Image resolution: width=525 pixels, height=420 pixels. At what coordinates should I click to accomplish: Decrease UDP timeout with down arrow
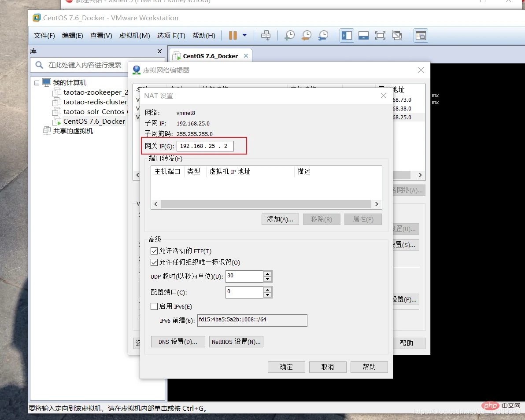point(267,279)
